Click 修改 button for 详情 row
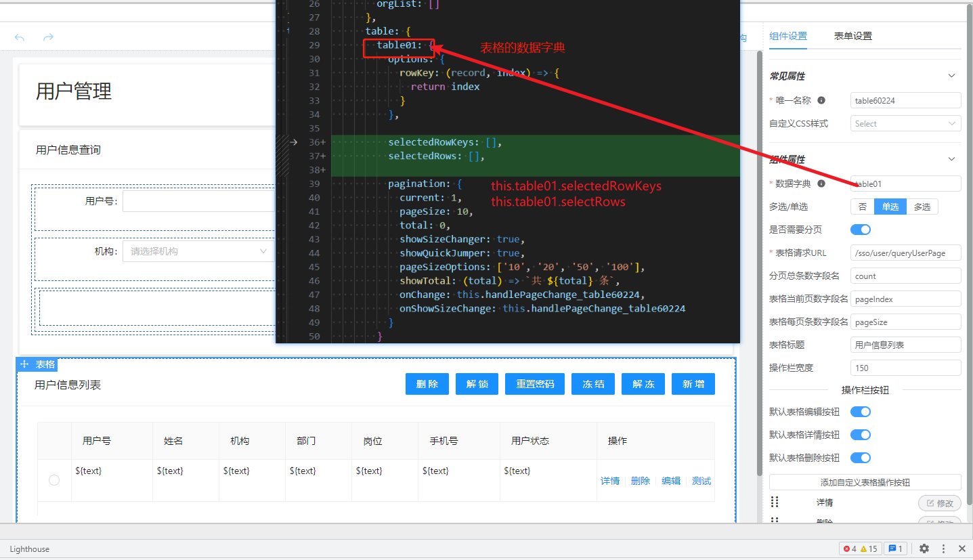The image size is (973, 560). click(x=940, y=503)
